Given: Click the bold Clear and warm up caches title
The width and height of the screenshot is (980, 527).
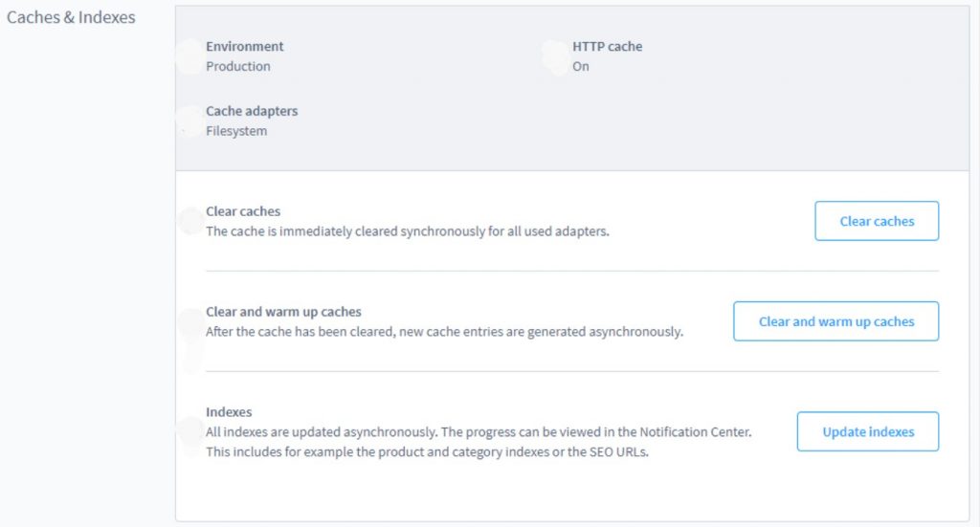Looking at the screenshot, I should coord(283,312).
